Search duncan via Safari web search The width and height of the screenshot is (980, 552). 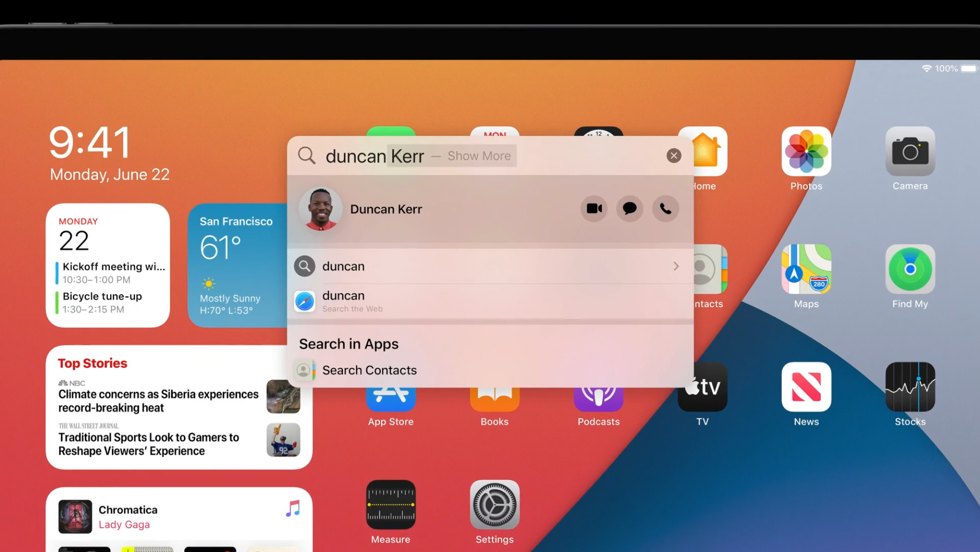(490, 301)
